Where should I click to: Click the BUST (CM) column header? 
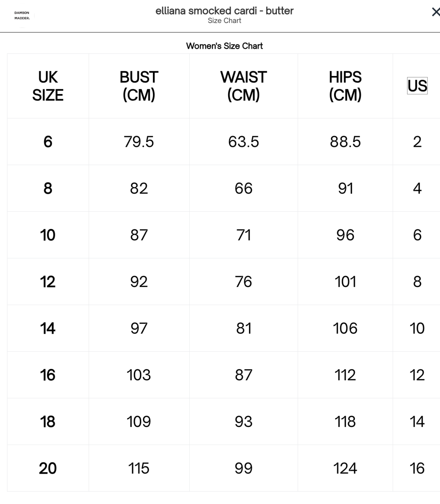[x=139, y=86]
